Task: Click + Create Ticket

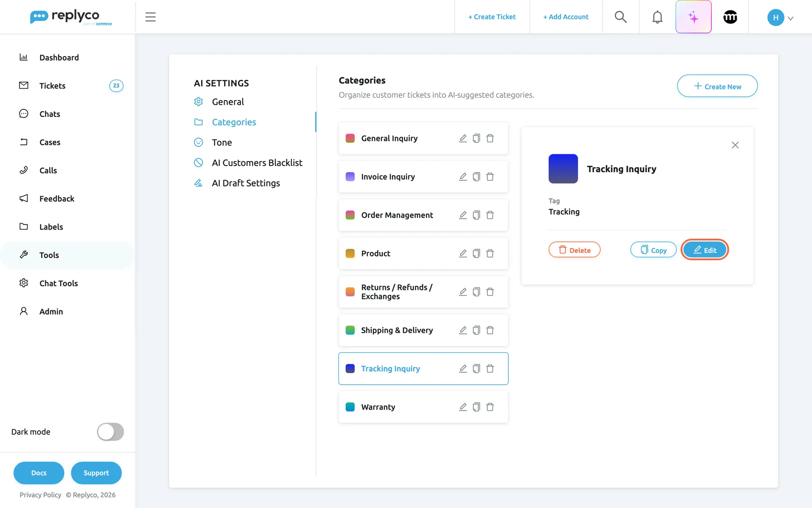Action: coord(492,17)
